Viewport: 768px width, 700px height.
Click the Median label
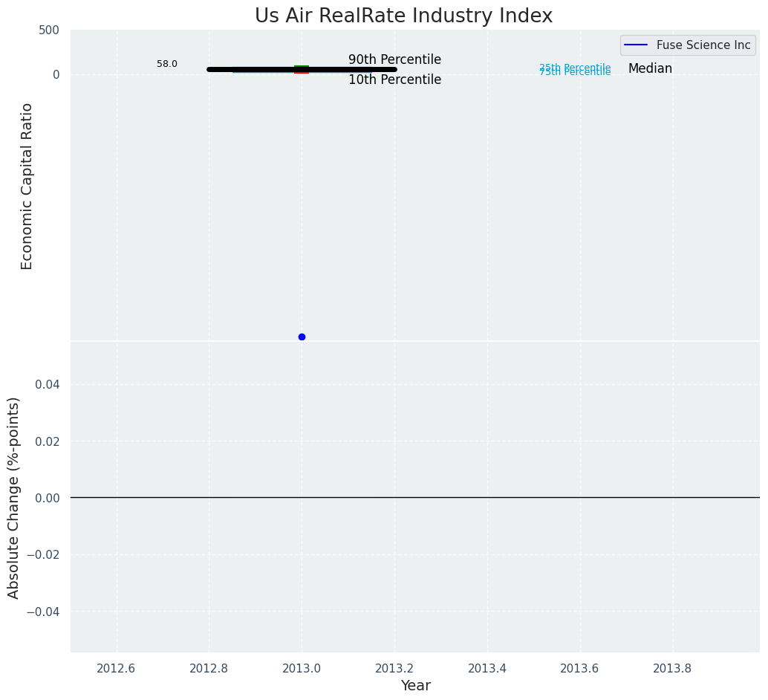click(650, 68)
